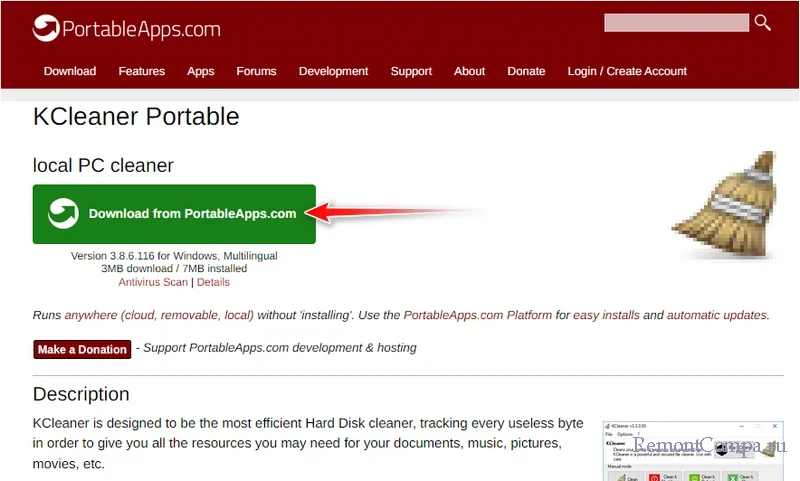Open the Download menu item
800x481 pixels.
click(x=70, y=71)
